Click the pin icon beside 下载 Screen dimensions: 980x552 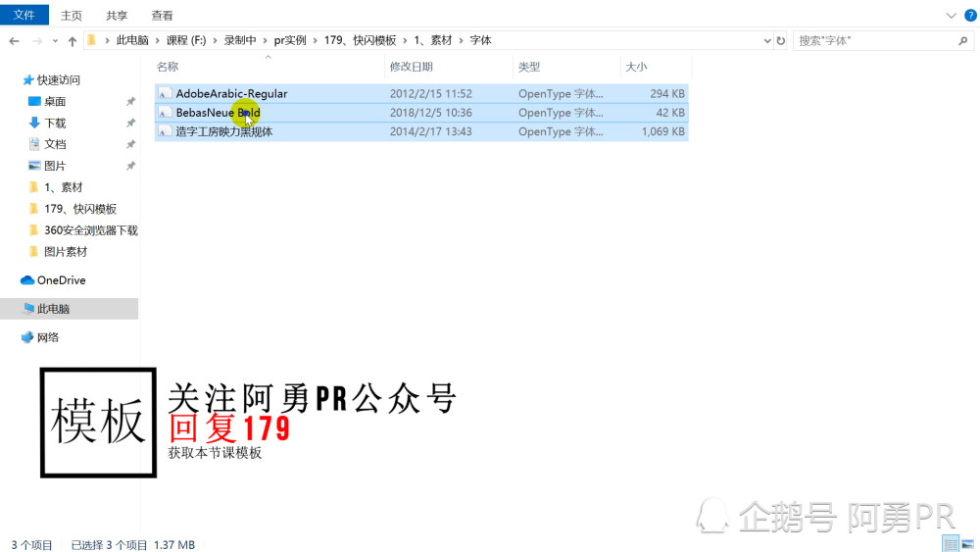[x=130, y=124]
